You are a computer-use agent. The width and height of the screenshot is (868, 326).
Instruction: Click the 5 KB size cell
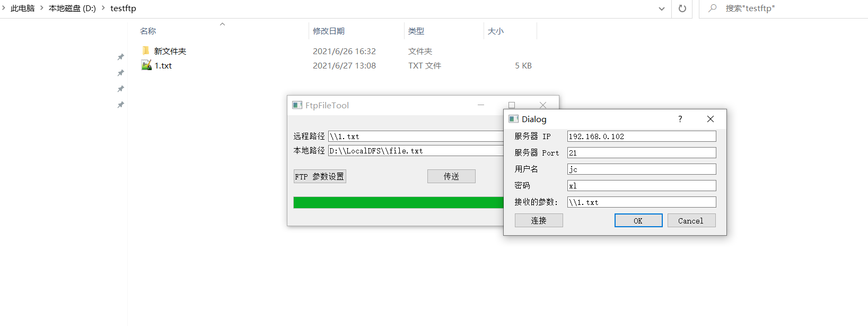[x=523, y=66]
